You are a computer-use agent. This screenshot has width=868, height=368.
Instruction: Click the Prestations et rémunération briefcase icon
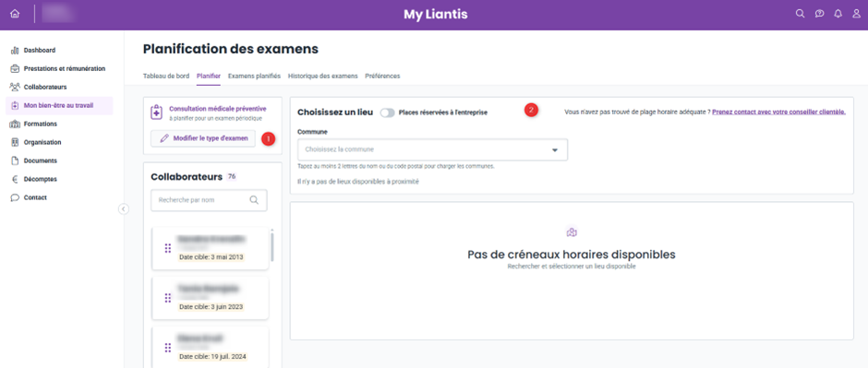pyautogui.click(x=15, y=68)
